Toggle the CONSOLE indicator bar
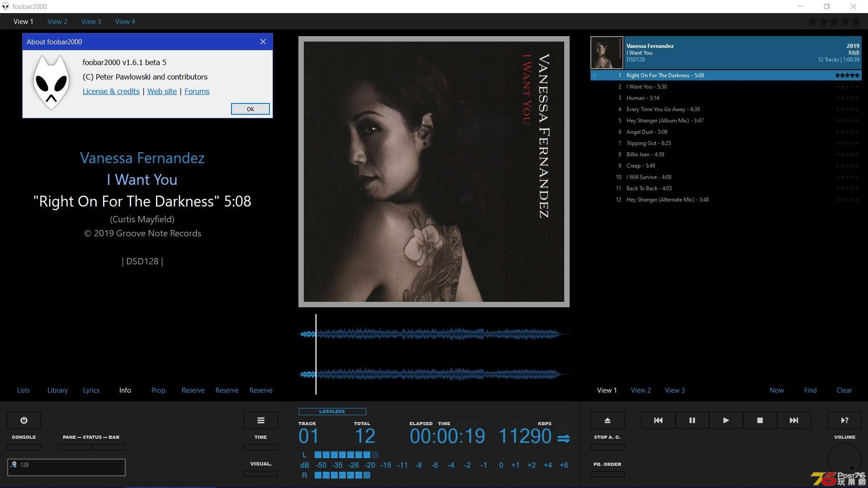The width and height of the screenshot is (868, 488). pos(24,447)
